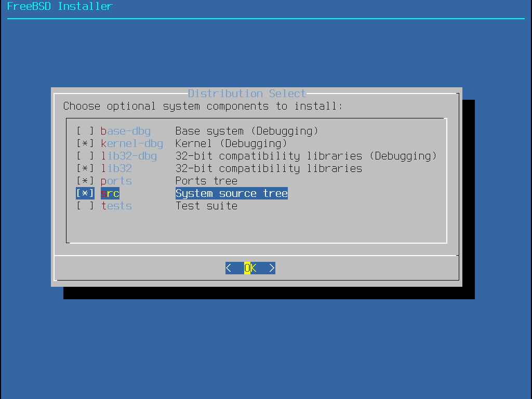Toggle the highlighted src checkbox
The image size is (532, 399).
click(x=85, y=193)
